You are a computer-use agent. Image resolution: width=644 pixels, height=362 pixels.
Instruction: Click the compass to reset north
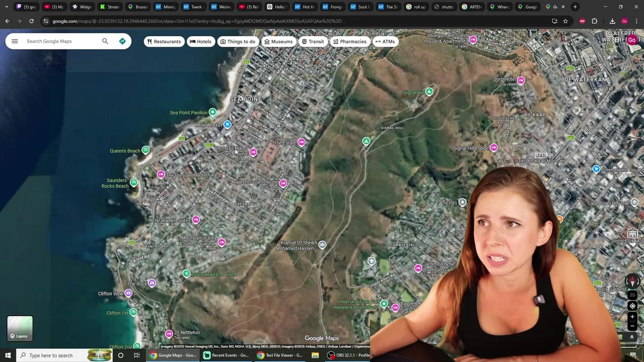[632, 281]
